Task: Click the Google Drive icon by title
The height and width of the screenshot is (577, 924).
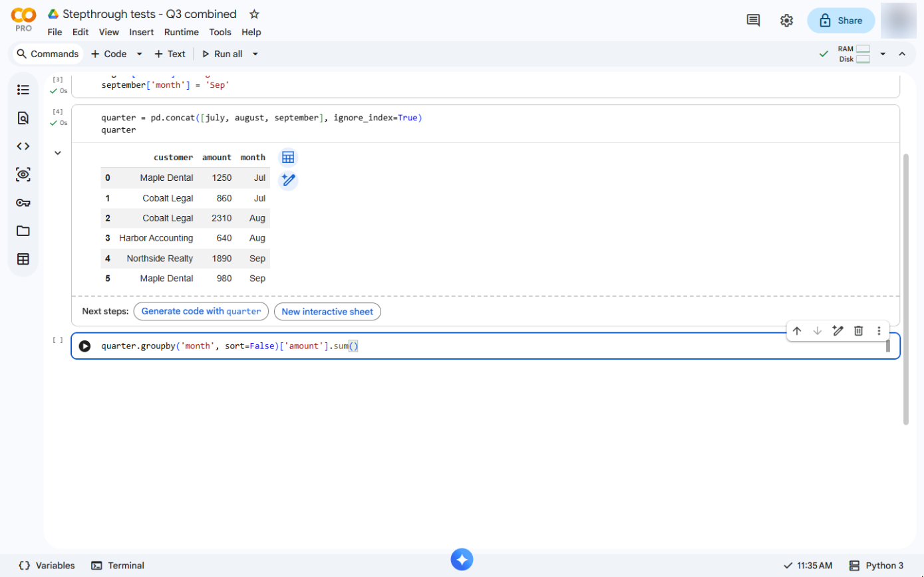Action: [54, 14]
